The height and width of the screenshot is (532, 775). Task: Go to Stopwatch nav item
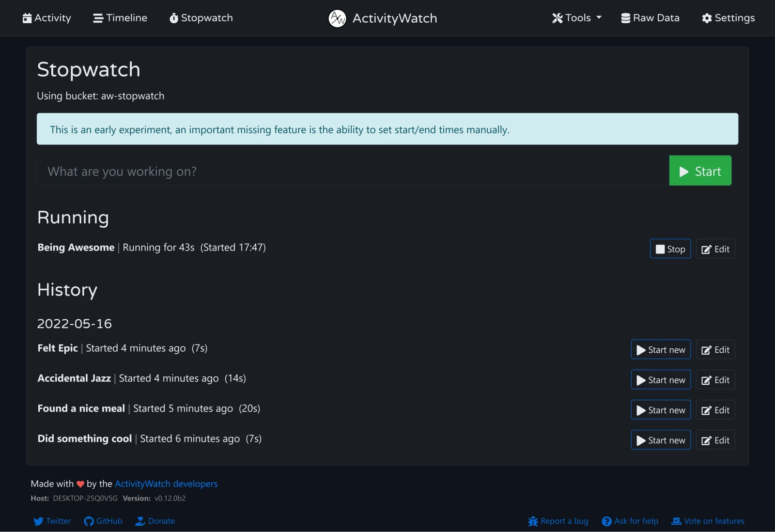click(x=201, y=18)
